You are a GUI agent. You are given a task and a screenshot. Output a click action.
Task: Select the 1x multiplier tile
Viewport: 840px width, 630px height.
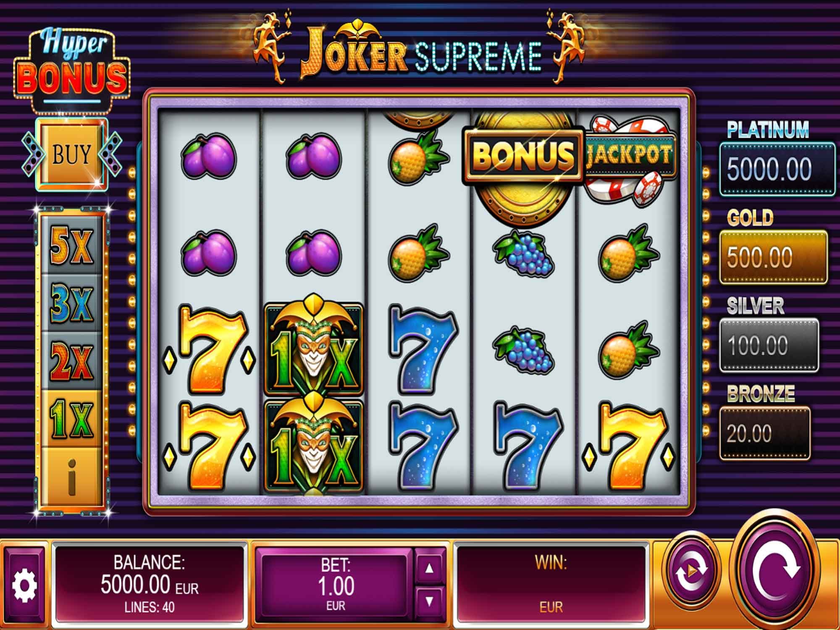point(72,418)
